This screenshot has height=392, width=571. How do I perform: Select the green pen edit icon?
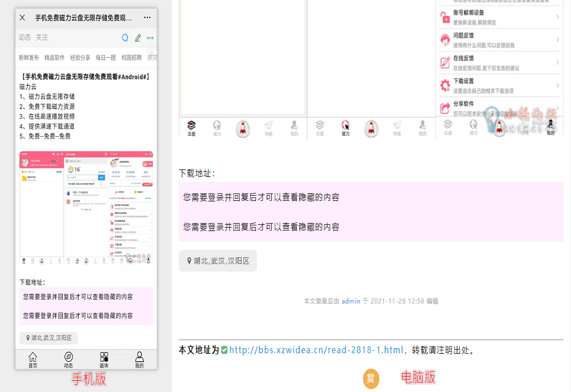[x=137, y=37]
